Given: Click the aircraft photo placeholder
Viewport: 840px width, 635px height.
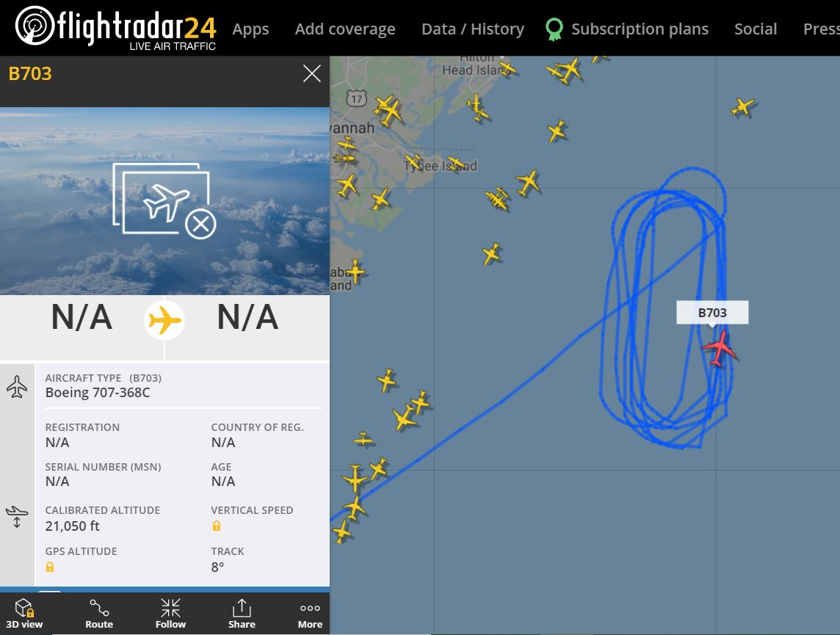Looking at the screenshot, I should (164, 201).
